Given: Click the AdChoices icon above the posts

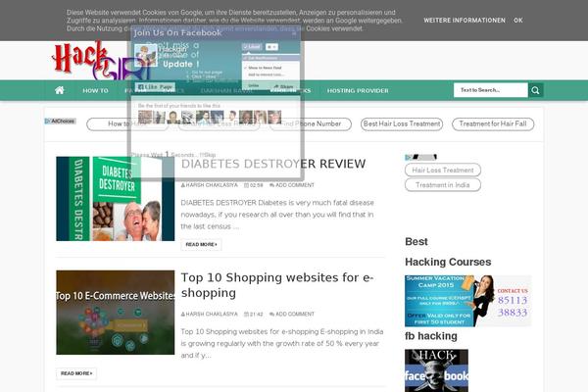Looking at the screenshot, I should pos(60,122).
